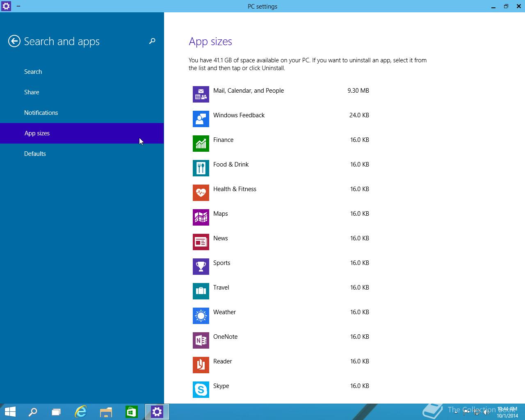The height and width of the screenshot is (420, 525).
Task: Select the Windows Feedback app icon
Action: [201, 119]
